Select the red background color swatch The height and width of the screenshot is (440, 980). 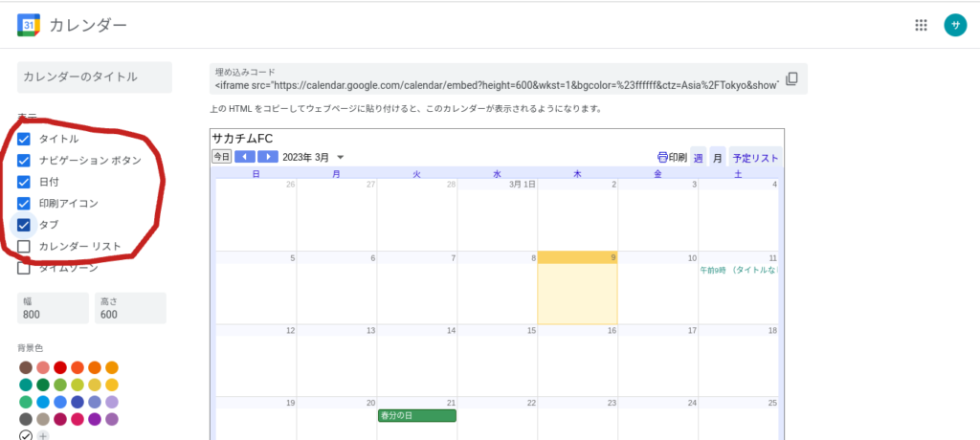coord(60,367)
